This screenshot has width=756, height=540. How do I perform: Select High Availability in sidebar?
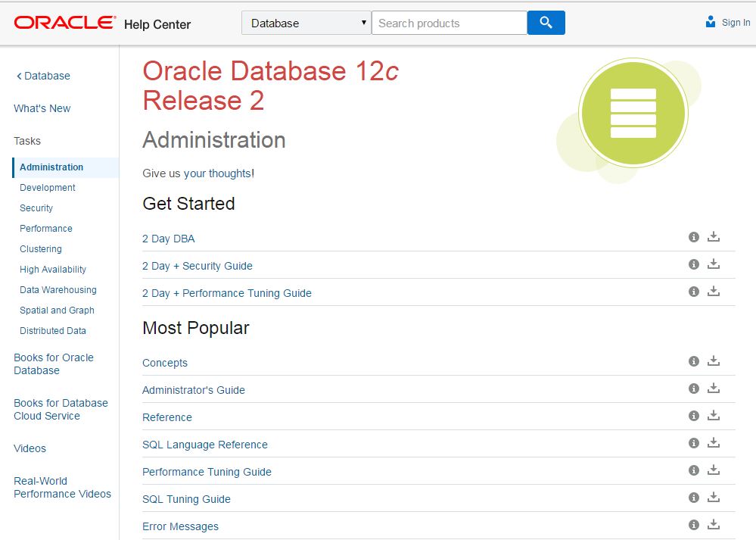(x=52, y=270)
